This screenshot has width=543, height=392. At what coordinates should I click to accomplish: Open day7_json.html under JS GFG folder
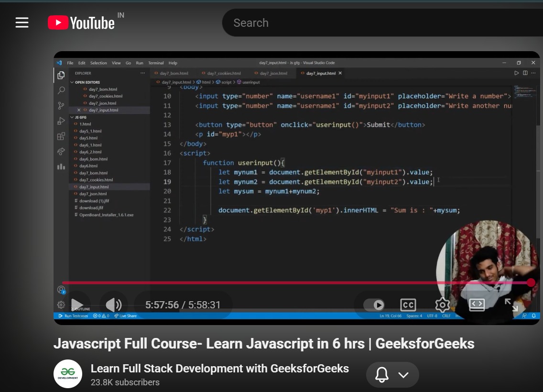(x=93, y=194)
